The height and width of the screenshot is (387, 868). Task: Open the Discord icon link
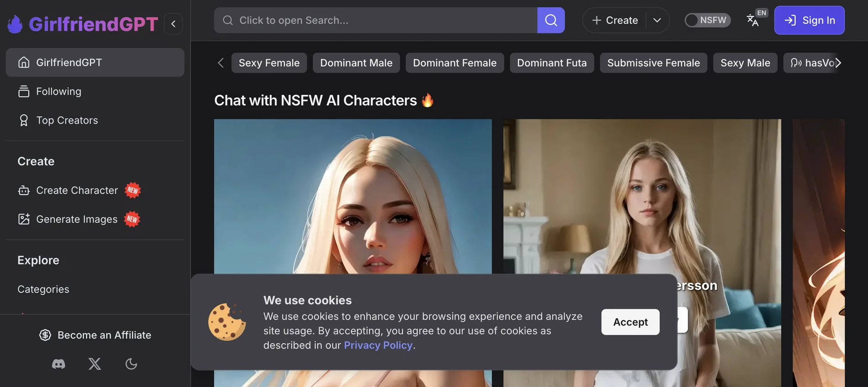click(x=58, y=364)
